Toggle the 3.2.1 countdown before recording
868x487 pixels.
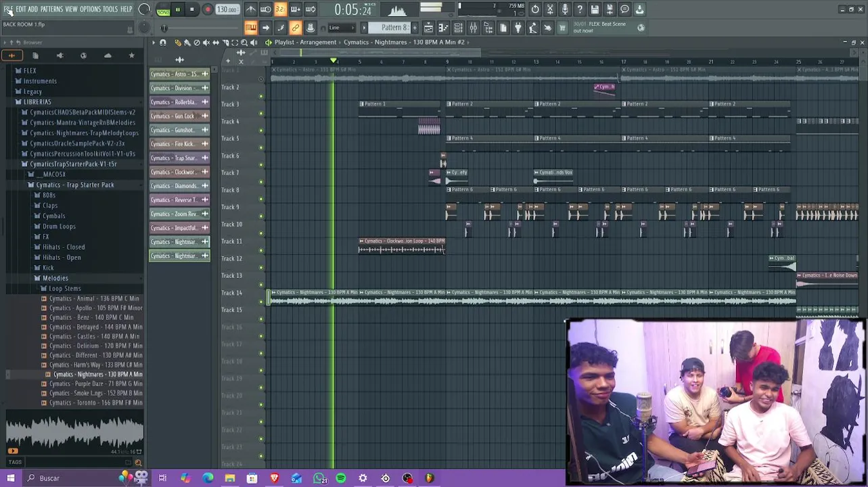pos(280,9)
